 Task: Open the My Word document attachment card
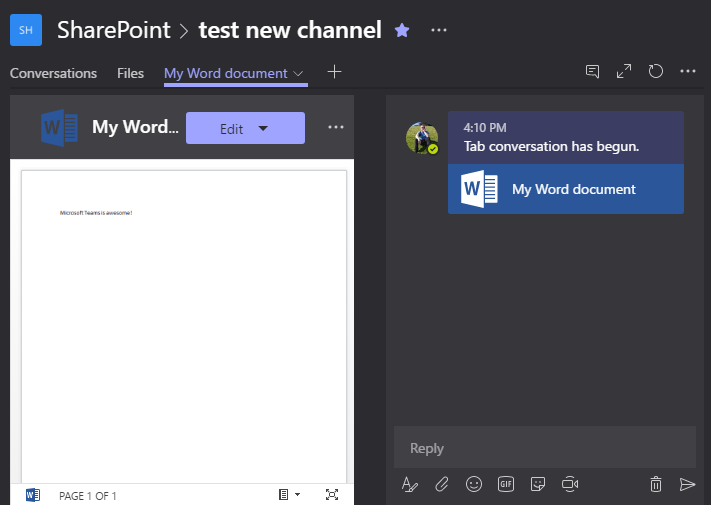(x=566, y=189)
